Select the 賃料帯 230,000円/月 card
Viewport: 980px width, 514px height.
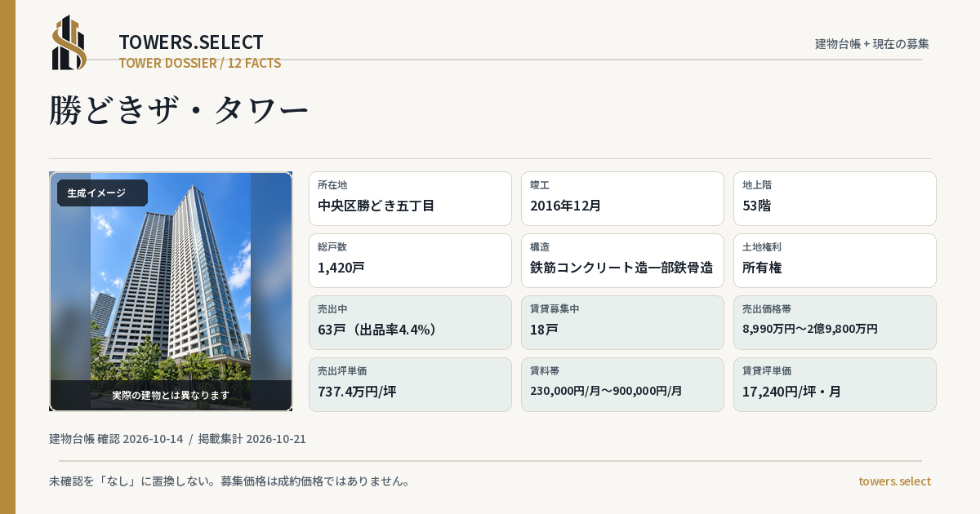tap(622, 384)
